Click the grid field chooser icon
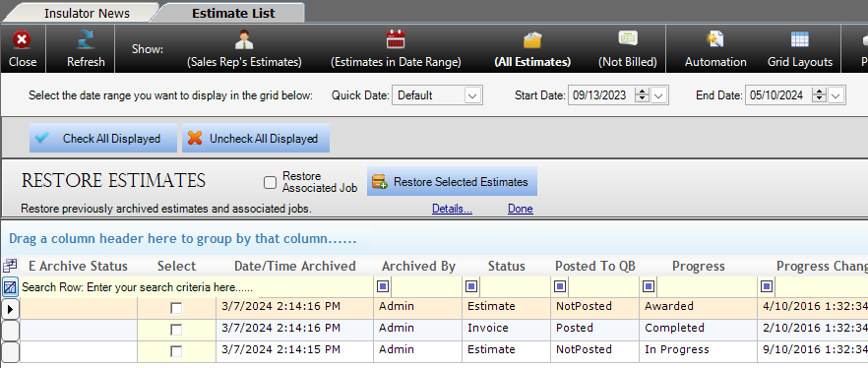 10,266
